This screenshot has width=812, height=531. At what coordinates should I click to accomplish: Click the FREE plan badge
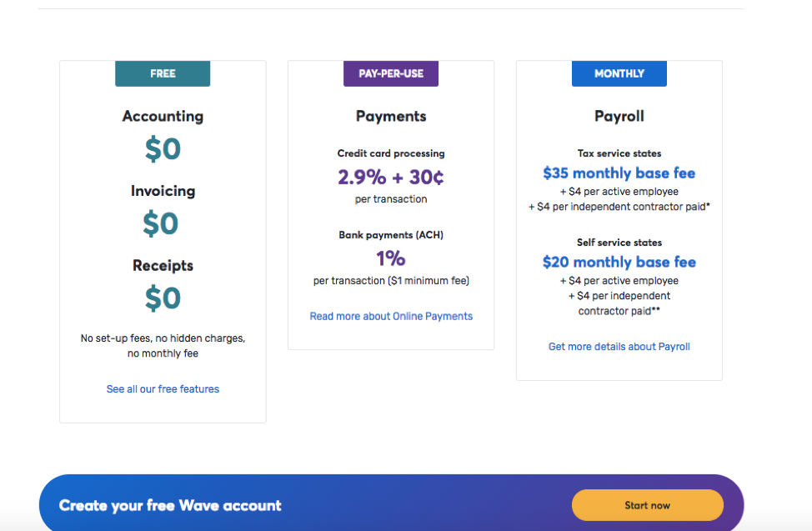(x=163, y=73)
